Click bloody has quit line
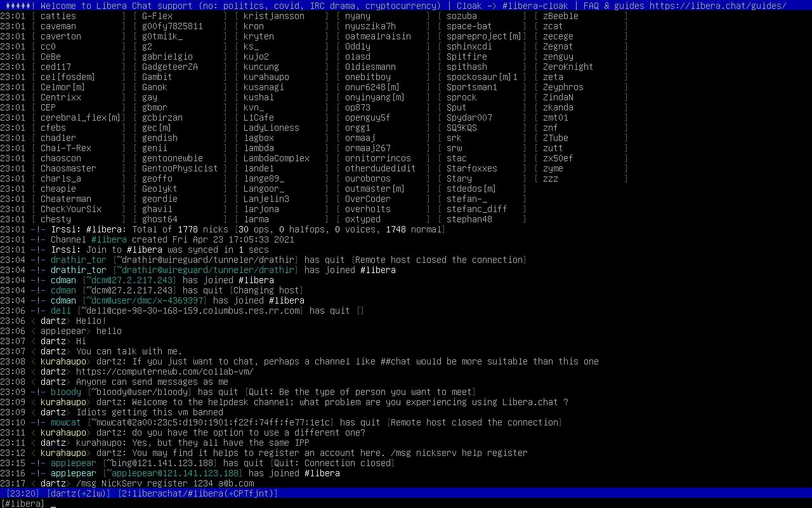 point(239,392)
